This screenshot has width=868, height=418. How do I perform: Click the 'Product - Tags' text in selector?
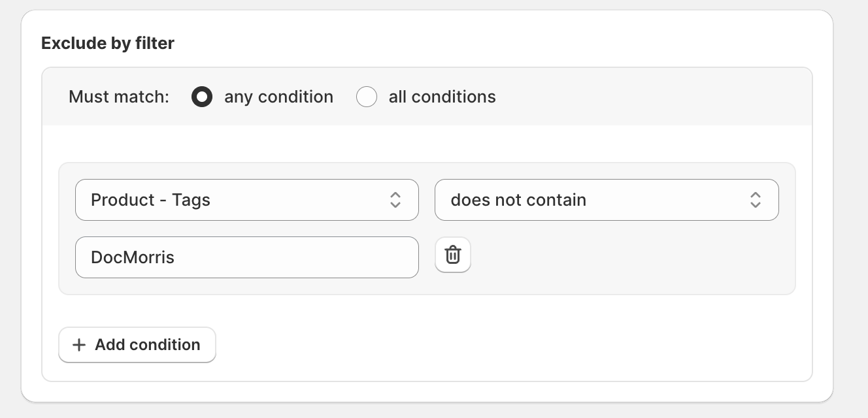150,200
